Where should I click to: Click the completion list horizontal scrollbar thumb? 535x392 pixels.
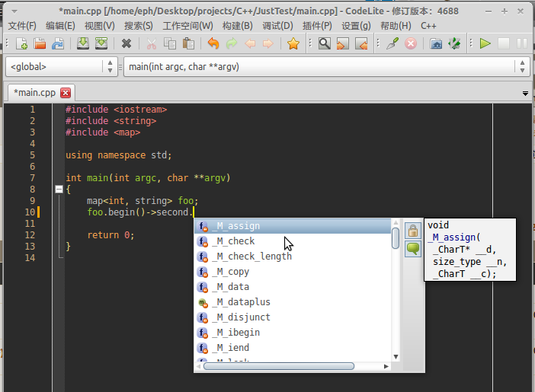pyautogui.click(x=279, y=366)
